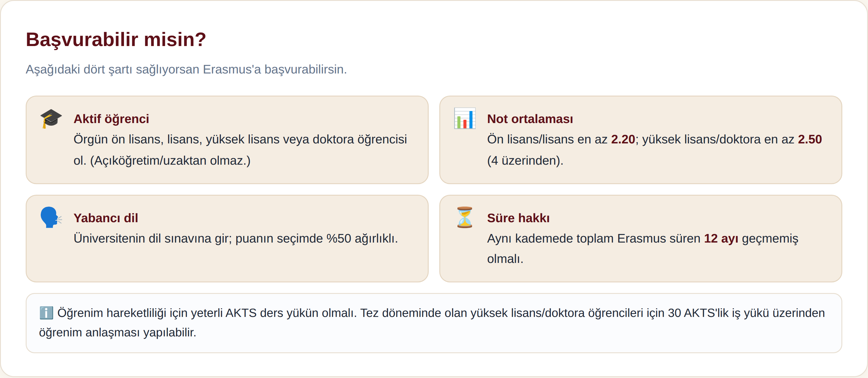Click the AKTS info note box
This screenshot has width=868, height=378.
(x=434, y=323)
